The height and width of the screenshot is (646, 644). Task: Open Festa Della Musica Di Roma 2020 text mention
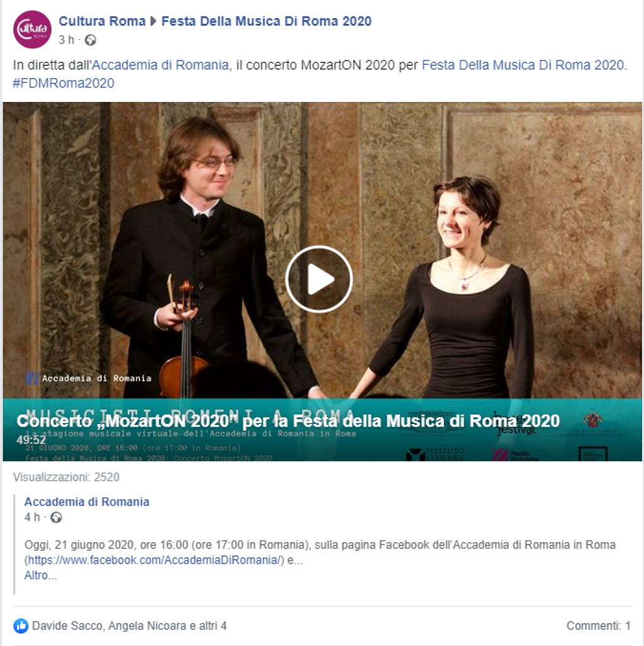(x=523, y=65)
